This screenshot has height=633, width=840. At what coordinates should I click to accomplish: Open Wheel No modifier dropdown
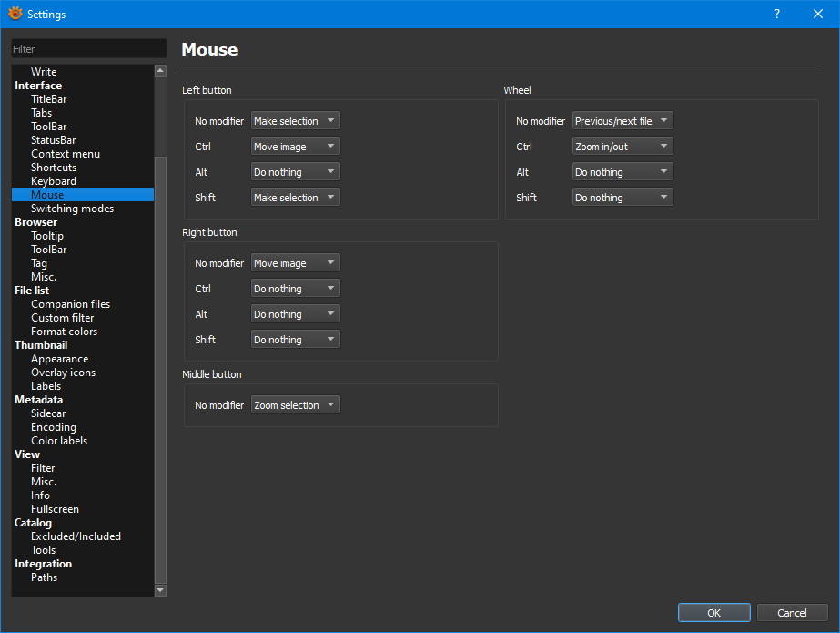click(x=622, y=121)
